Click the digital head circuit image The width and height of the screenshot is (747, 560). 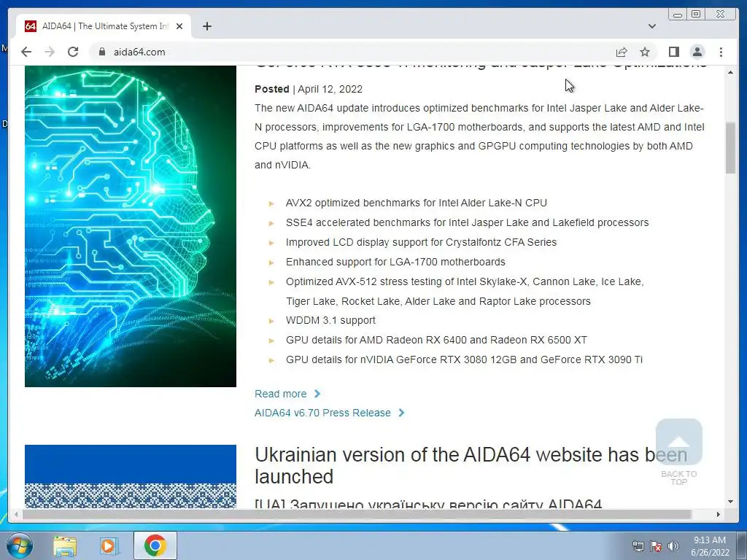(x=131, y=226)
